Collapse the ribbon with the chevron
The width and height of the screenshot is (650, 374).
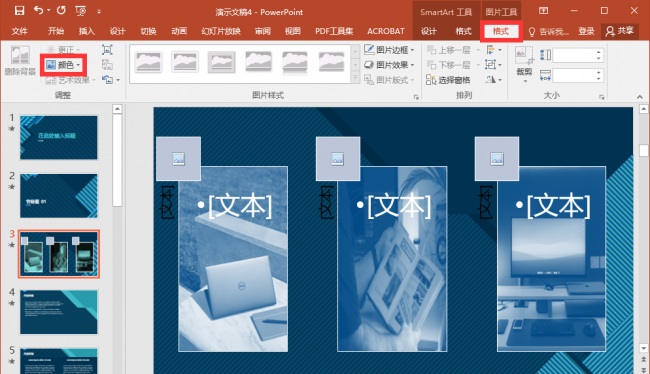point(640,97)
